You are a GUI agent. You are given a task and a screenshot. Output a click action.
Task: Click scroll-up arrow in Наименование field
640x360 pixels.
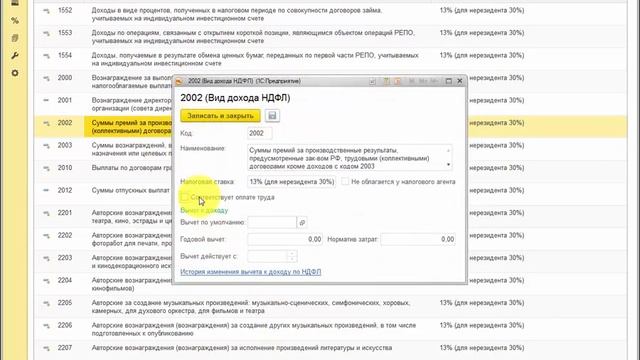[448, 151]
